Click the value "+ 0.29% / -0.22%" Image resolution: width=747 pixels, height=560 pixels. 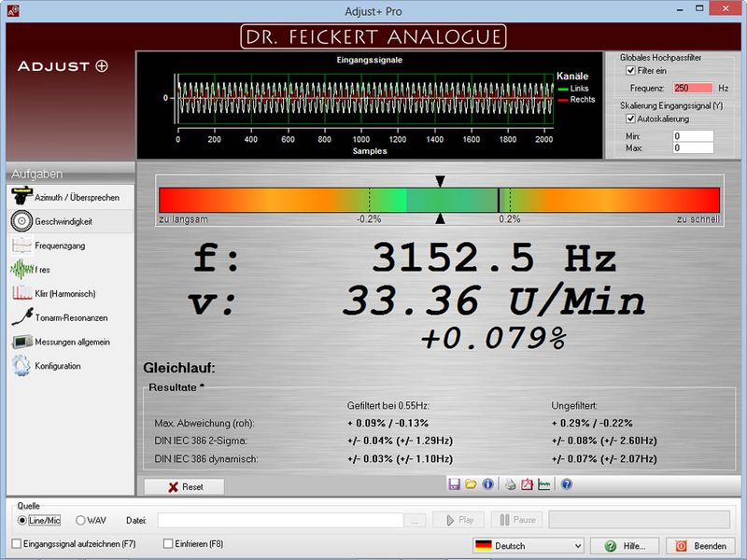click(x=592, y=423)
